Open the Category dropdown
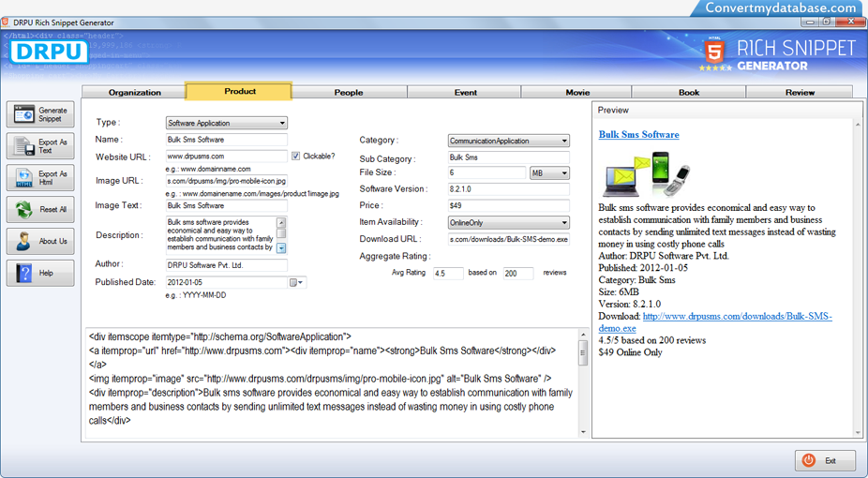The image size is (868, 478). 508,141
